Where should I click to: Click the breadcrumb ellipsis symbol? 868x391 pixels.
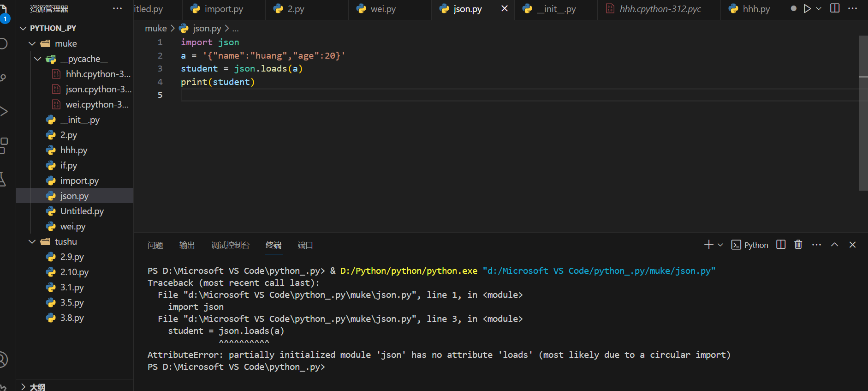click(x=236, y=29)
